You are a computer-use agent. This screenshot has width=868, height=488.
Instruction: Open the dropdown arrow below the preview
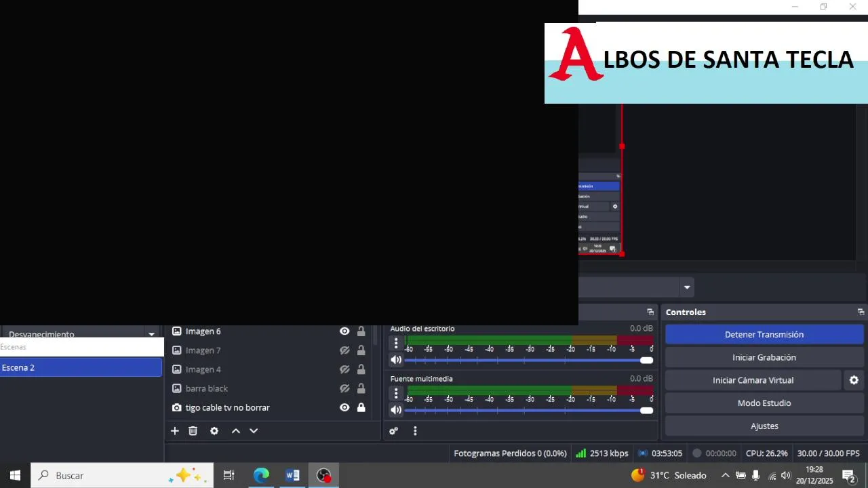click(x=687, y=287)
